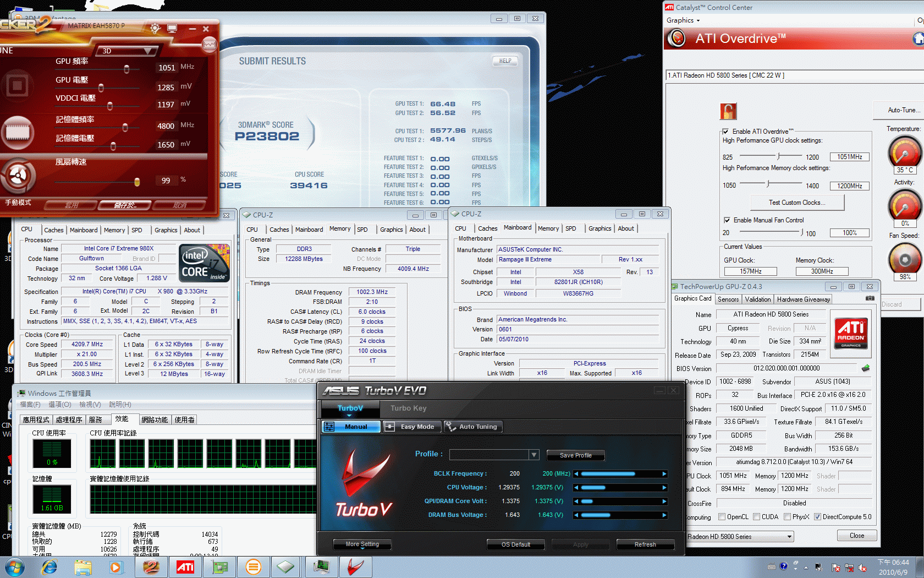Screen dimensions: 924x578
Task: Click Intel Core i7 logo in CPU-Z
Action: coord(204,263)
